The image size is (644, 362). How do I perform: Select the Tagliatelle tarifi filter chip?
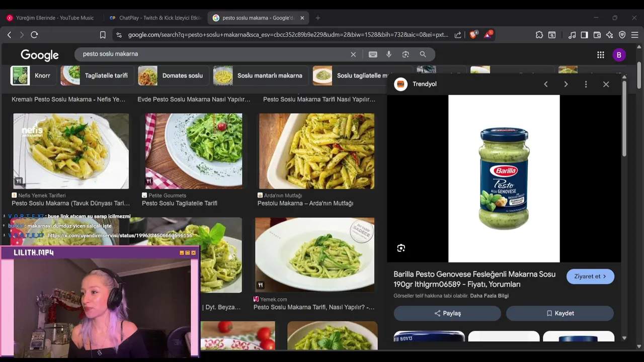coord(97,75)
